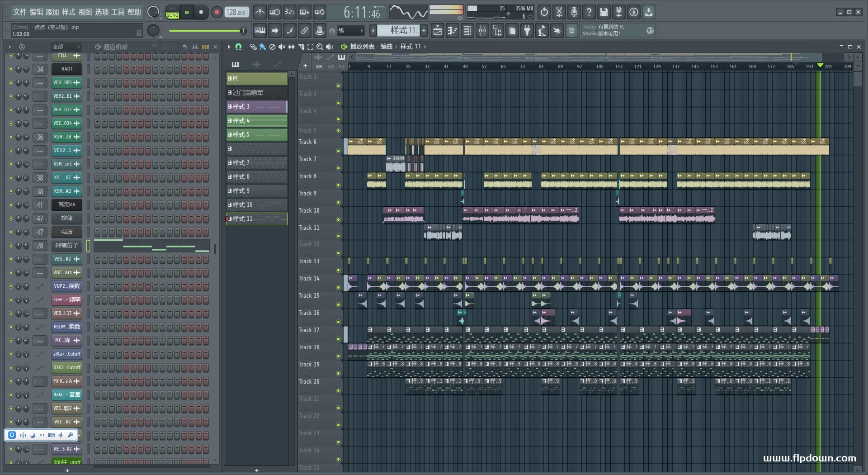Click the project info icon
This screenshot has width=868, height=475.
click(634, 12)
